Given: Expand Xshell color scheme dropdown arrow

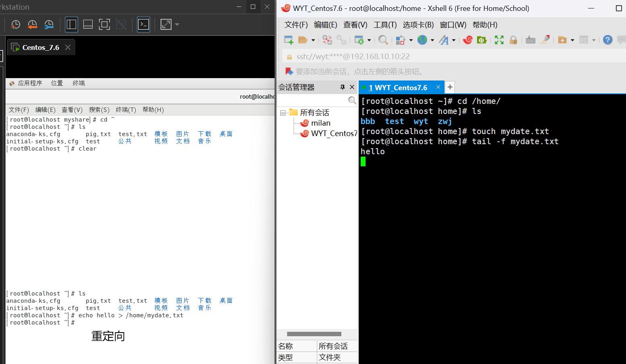Looking at the screenshot, I should (x=411, y=40).
